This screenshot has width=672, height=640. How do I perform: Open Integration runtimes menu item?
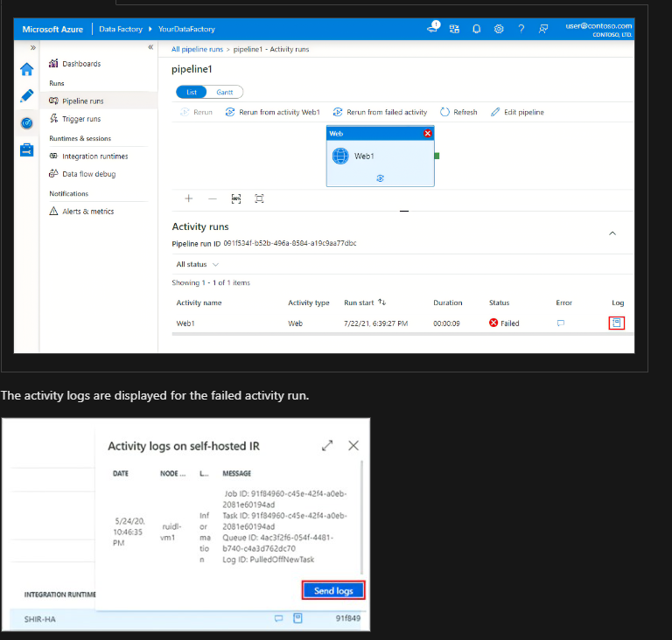pyautogui.click(x=88, y=156)
